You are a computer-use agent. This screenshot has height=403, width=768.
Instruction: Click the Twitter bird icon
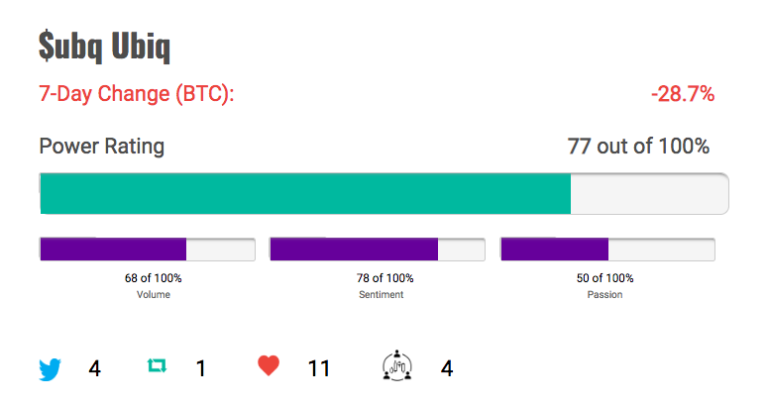(x=50, y=369)
